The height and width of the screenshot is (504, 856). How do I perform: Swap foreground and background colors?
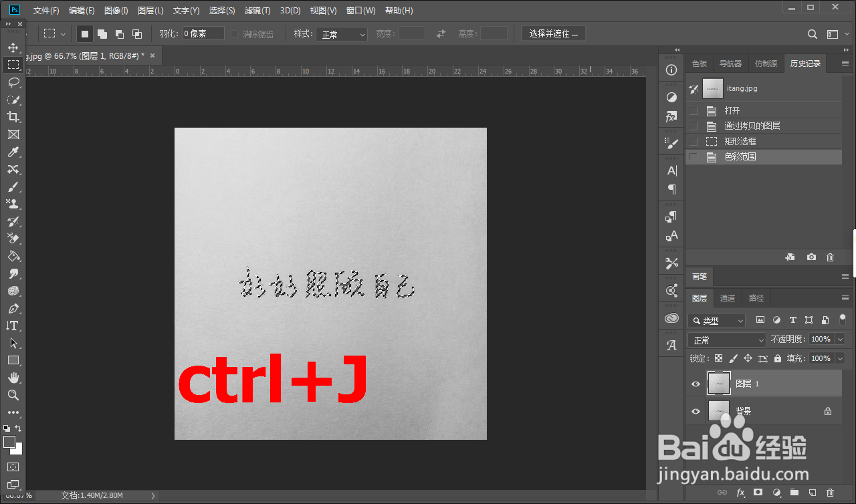coord(18,428)
